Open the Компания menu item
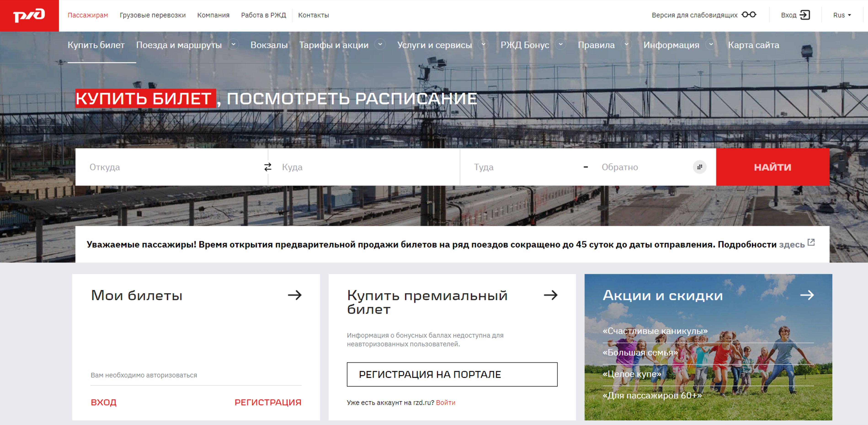This screenshot has width=868, height=425. click(x=213, y=15)
